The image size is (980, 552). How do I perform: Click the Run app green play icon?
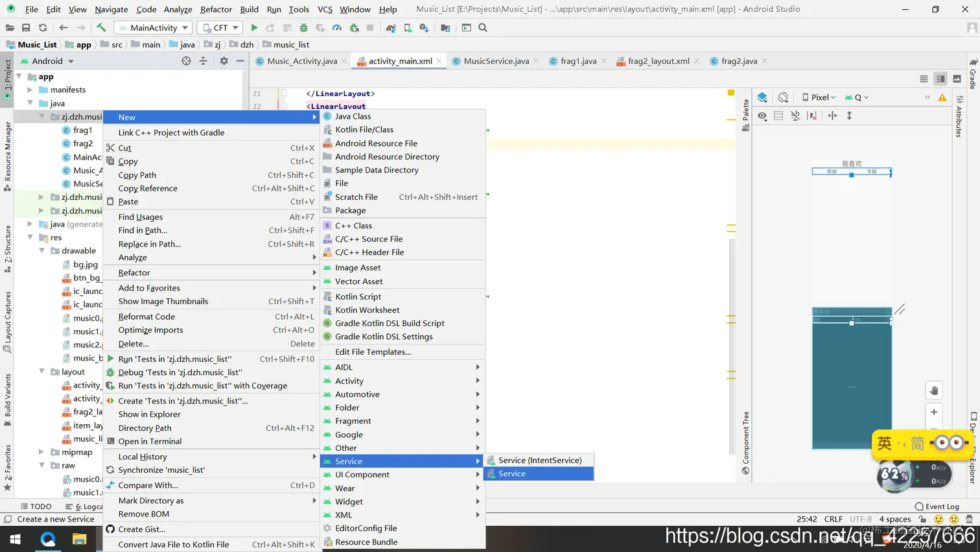coord(254,28)
